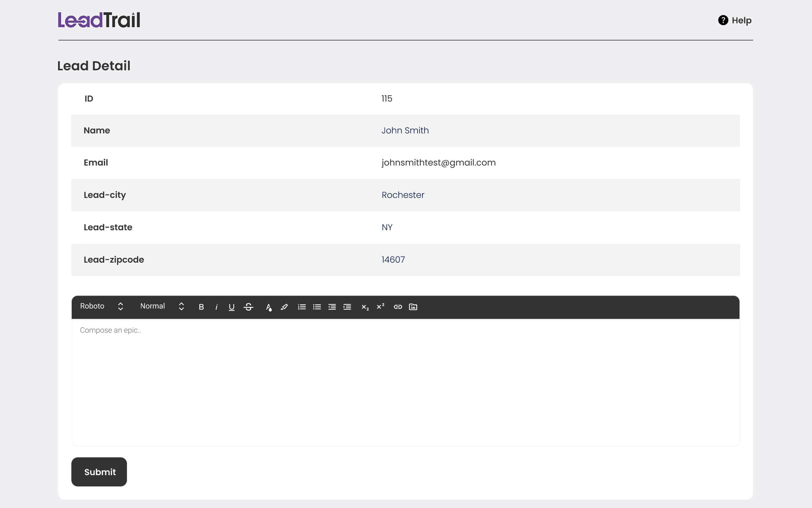
Task: Toggle italic formatting in the editor
Action: point(216,307)
